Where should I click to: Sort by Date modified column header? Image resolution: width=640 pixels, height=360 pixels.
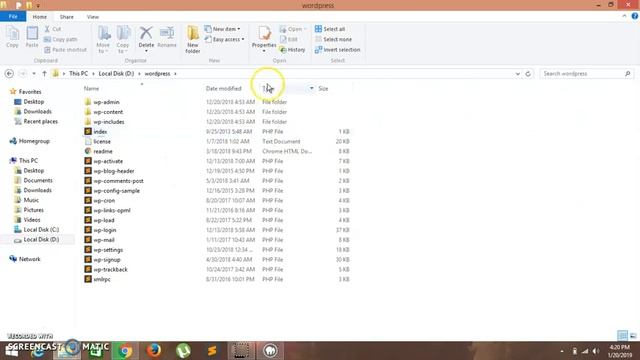pyautogui.click(x=224, y=89)
